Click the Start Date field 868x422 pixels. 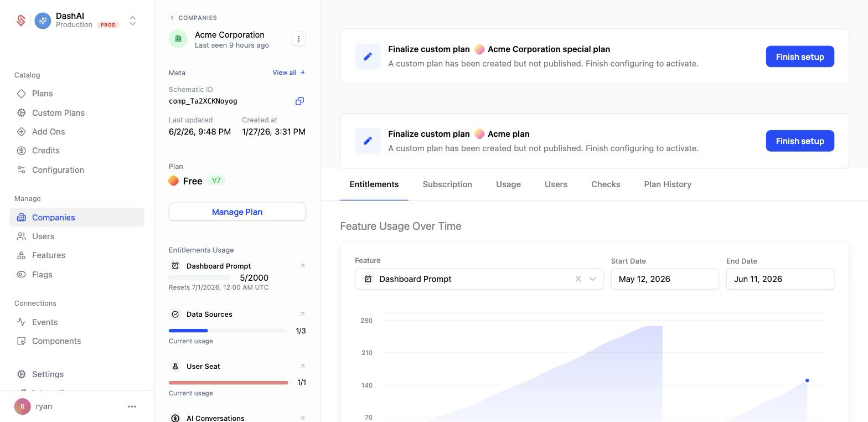(665, 279)
